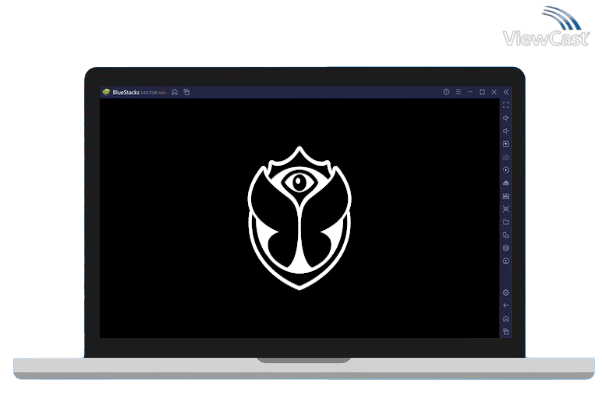602x414 pixels.
Task: Click the volume up speaker icon
Action: 506,118
